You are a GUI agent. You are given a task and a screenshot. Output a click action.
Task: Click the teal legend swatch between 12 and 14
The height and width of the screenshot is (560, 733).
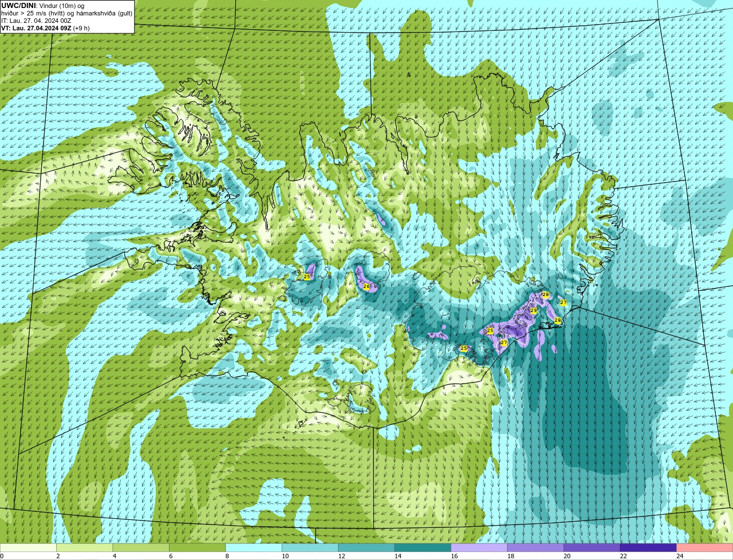pos(367,547)
